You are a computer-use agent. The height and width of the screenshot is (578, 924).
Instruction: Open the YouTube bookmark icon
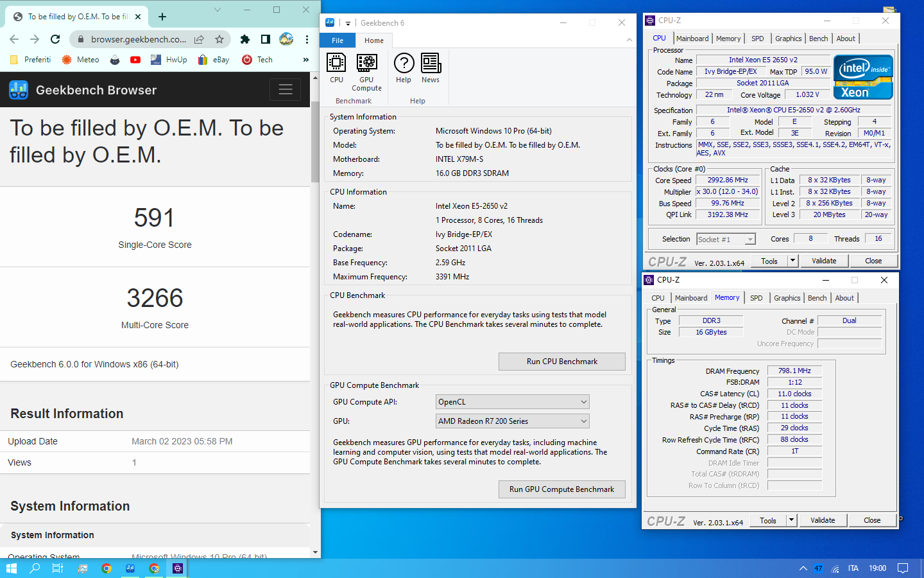135,60
